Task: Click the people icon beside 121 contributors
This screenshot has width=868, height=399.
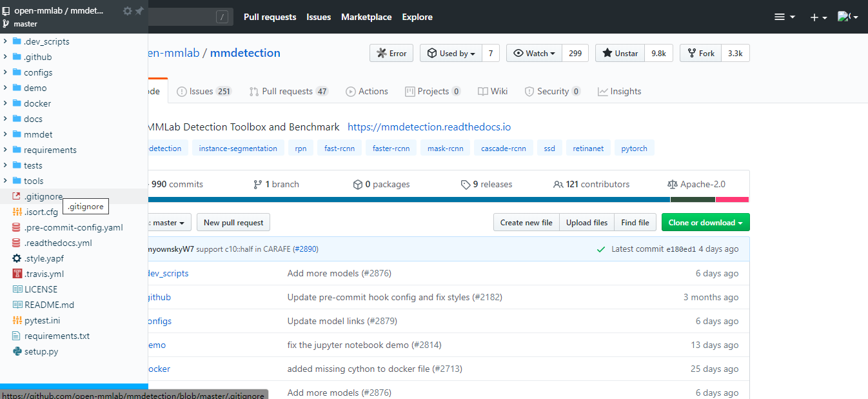Action: tap(558, 185)
